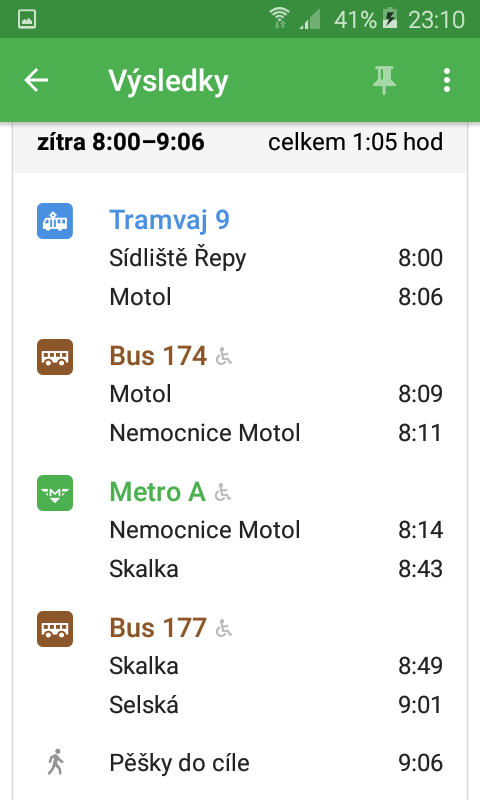The image size is (480, 800).
Task: Open Bus 174 line details
Action: [158, 356]
